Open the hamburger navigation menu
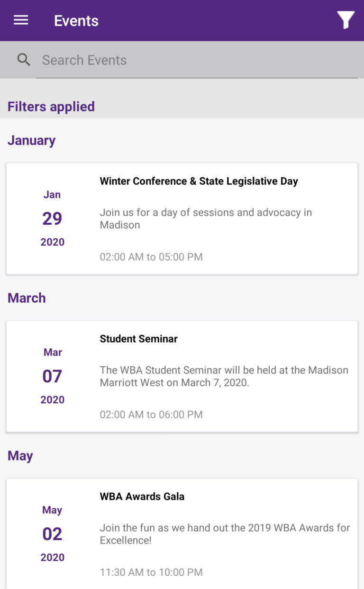 pos(21,20)
